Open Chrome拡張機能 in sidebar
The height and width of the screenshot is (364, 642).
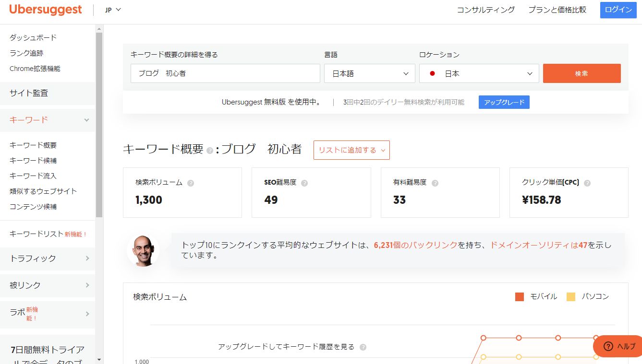(35, 69)
